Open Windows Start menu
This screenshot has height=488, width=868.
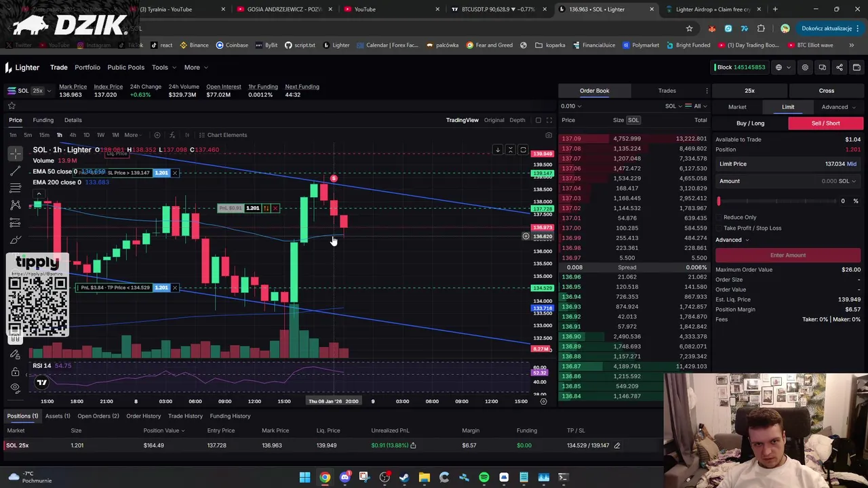pos(305,477)
